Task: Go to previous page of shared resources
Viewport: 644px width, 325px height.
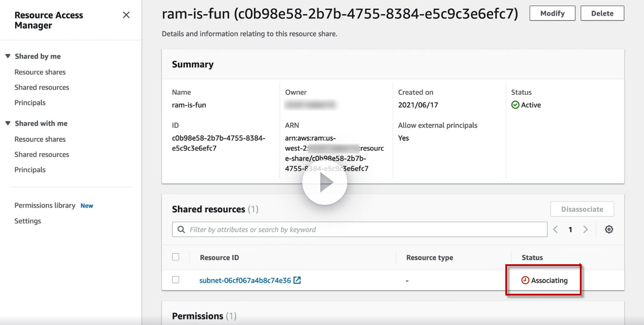Action: (556, 230)
